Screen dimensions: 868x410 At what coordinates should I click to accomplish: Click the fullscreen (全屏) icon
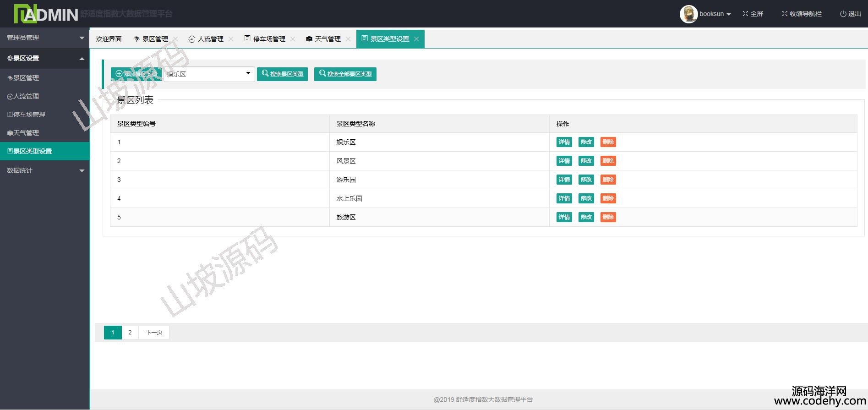tap(745, 14)
